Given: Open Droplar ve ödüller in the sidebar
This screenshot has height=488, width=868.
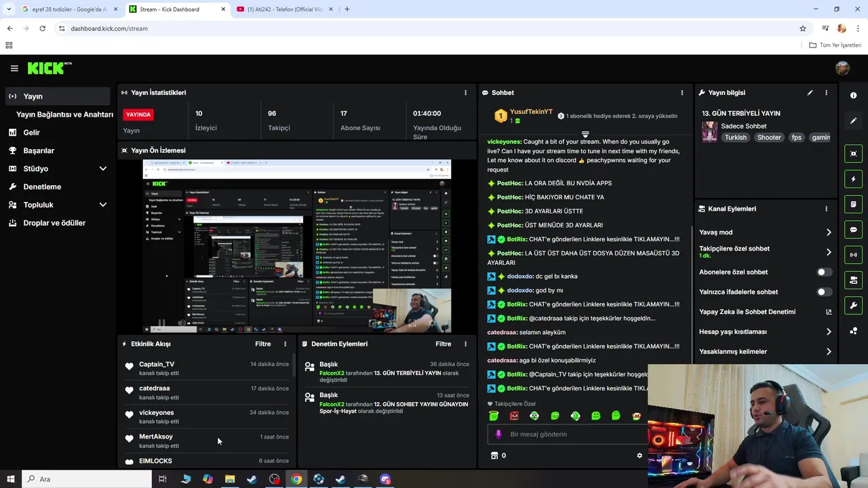Looking at the screenshot, I should pyautogui.click(x=57, y=223).
